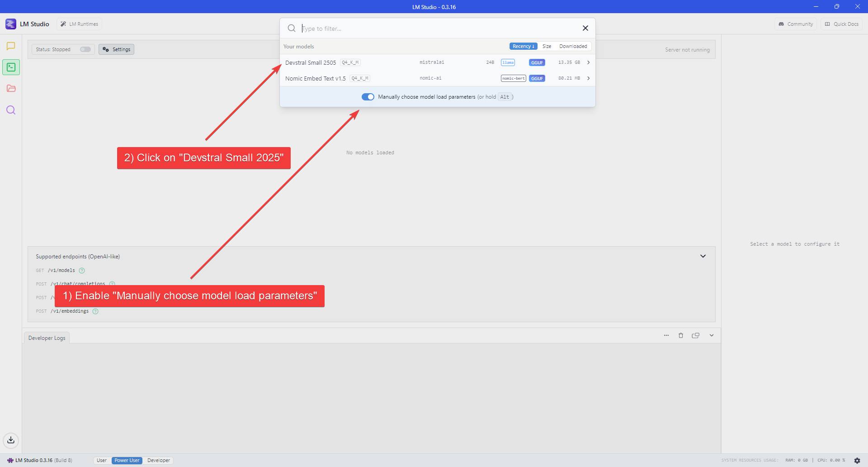The image size is (868, 467).
Task: Click the mistralai publisher name
Action: (x=432, y=62)
